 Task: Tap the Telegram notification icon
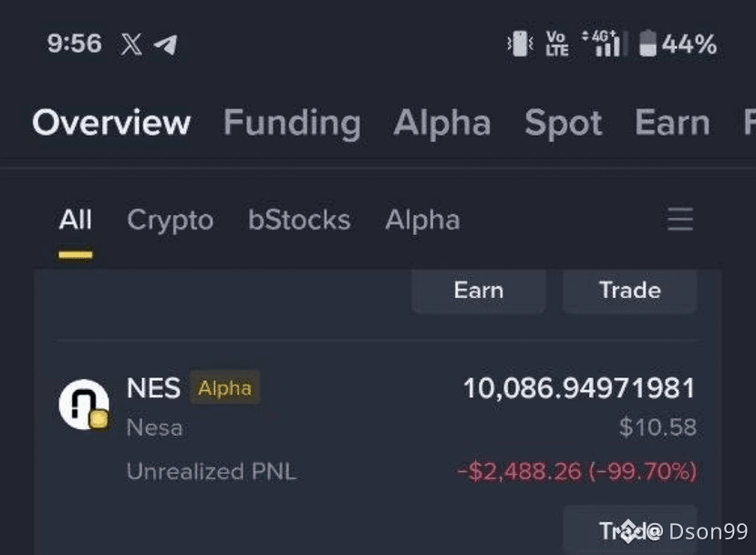coord(165,45)
